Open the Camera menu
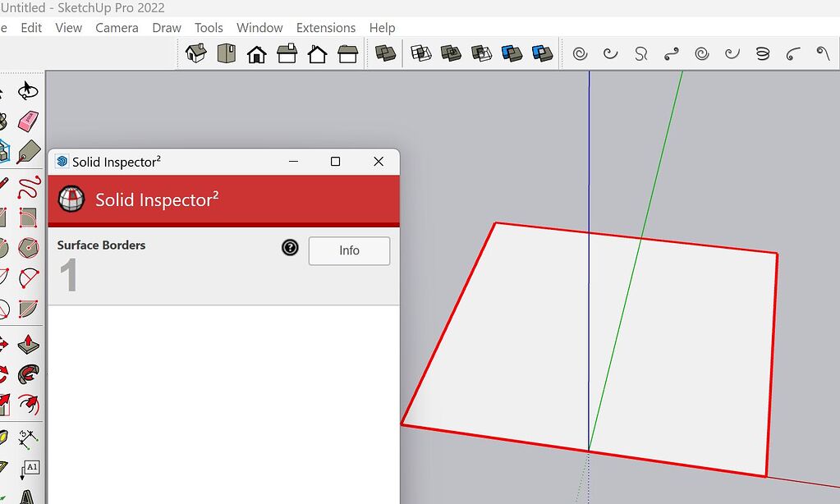840x504 pixels. pyautogui.click(x=117, y=27)
